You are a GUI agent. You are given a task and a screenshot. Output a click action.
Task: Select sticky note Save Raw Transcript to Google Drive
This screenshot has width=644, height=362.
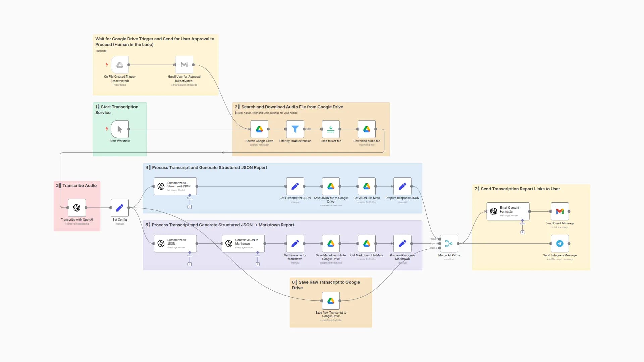coord(331,302)
